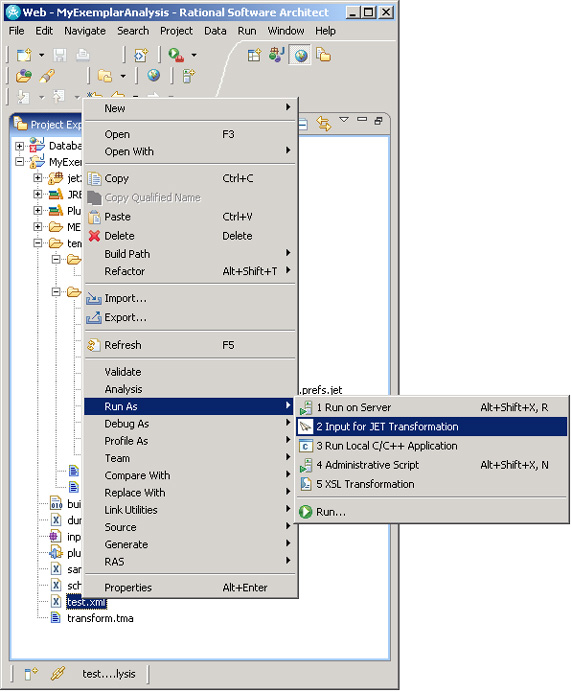
Task: Click the web browser globe toolbar icon
Action: click(x=154, y=75)
